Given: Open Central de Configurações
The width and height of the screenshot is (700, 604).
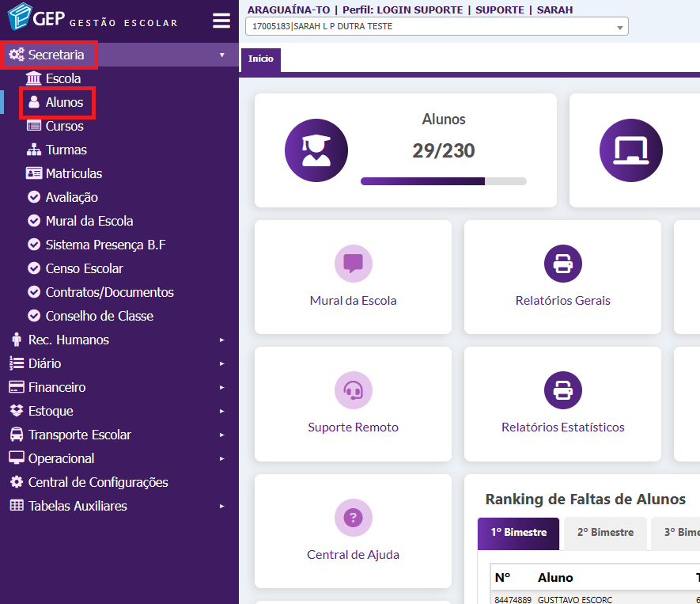Looking at the screenshot, I should pyautogui.click(x=98, y=482).
